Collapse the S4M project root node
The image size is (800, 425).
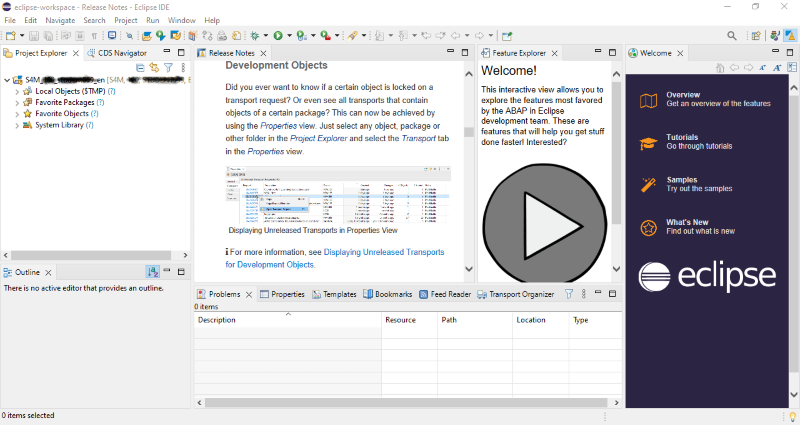tap(7, 80)
